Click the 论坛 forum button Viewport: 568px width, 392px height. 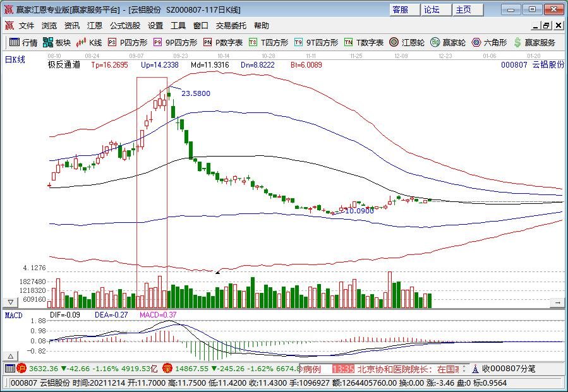click(437, 9)
